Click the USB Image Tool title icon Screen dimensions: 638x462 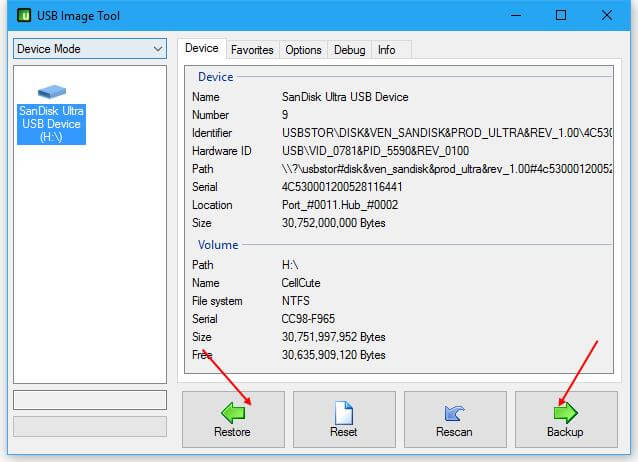(24, 15)
